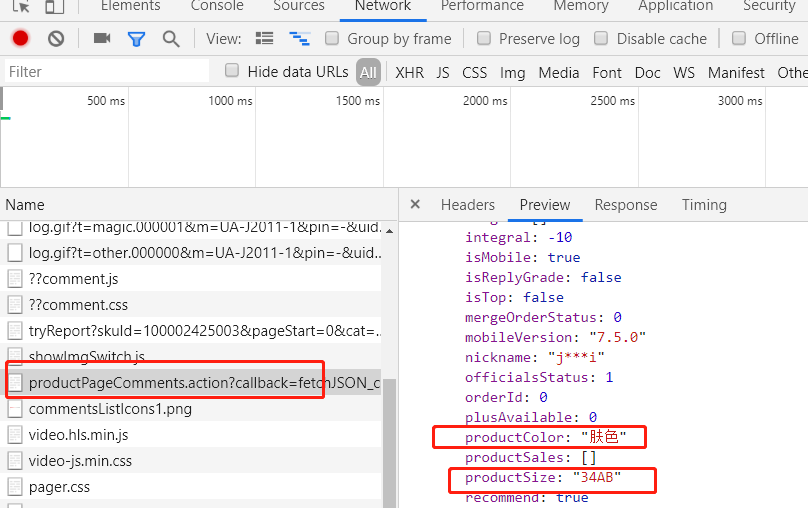808x508 pixels.
Task: Enable Group by frame checkbox
Action: pos(332,38)
